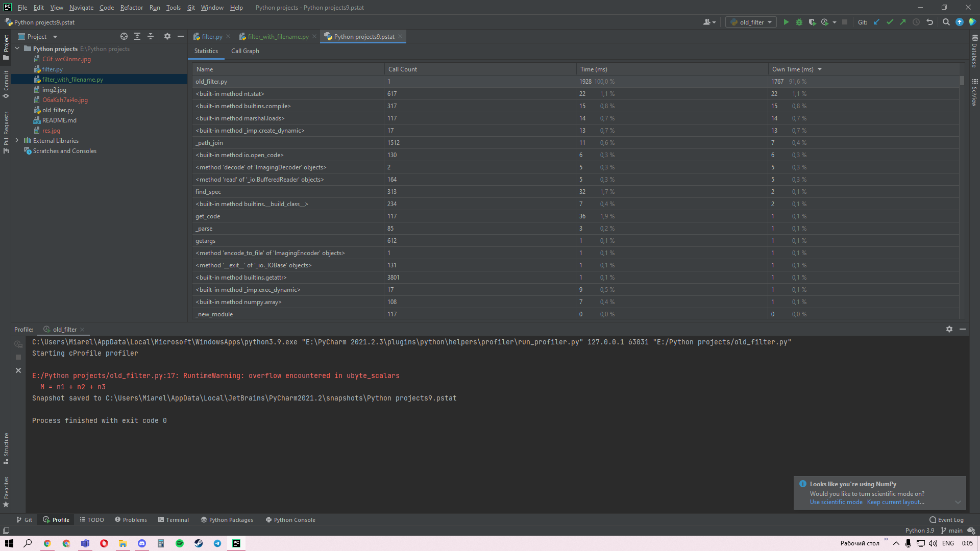Run old_filter with coverage
980x551 pixels.
(x=812, y=22)
